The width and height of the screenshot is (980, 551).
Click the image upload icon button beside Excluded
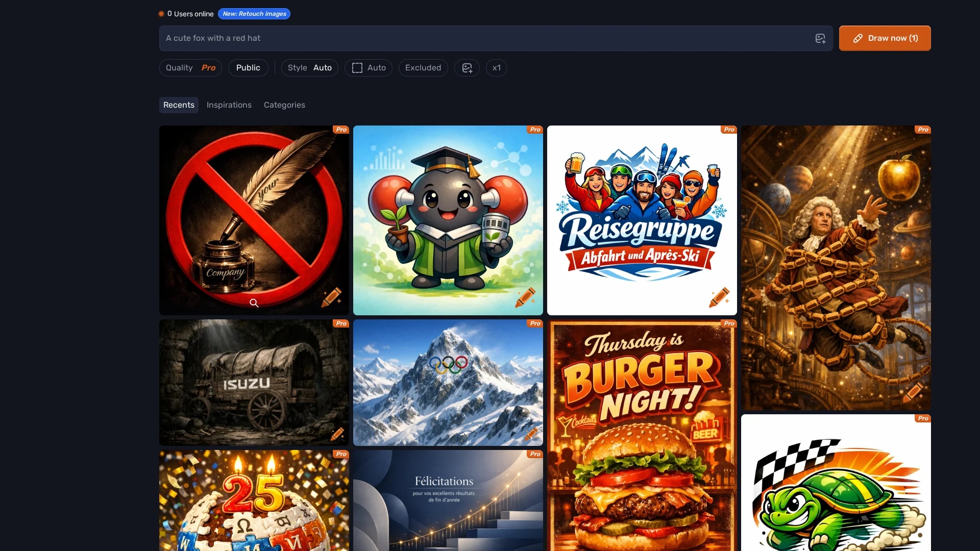coord(467,68)
